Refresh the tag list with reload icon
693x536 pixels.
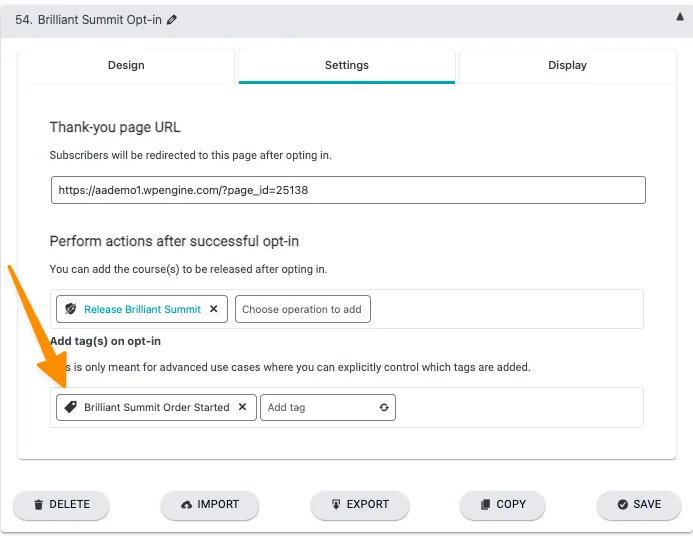tap(384, 408)
